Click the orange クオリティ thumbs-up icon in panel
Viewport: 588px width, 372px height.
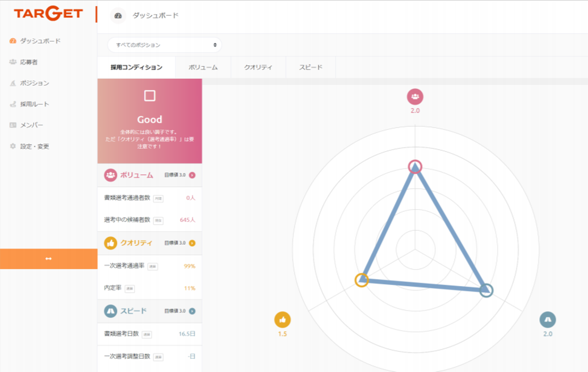tap(111, 243)
